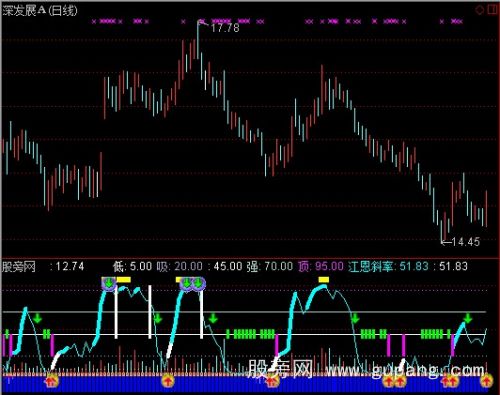The height and width of the screenshot is (395, 500).
Task: Click the red diamond icon at top right
Action: tap(479, 10)
